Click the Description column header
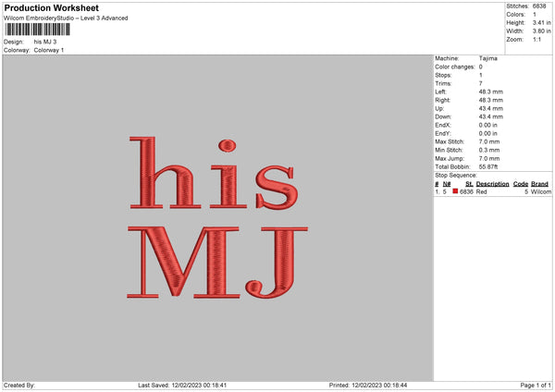Viewport: 555px width, 392px height. click(x=492, y=184)
